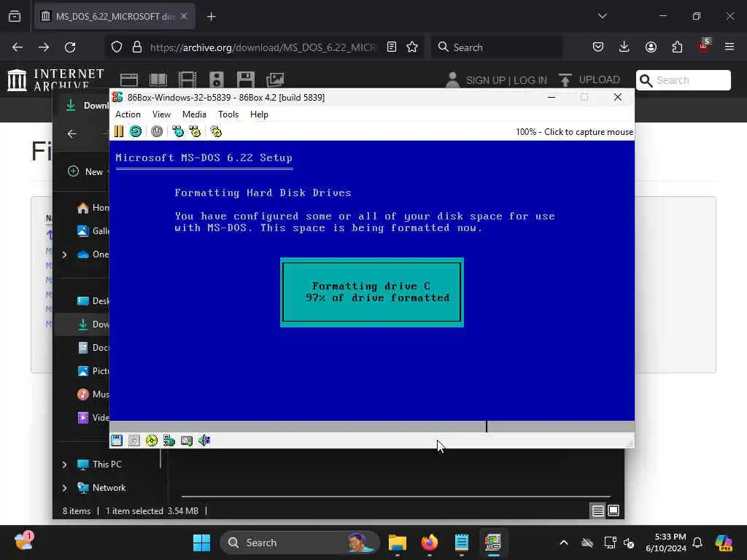Open the 86Box Media menu
Image resolution: width=747 pixels, height=560 pixels.
click(194, 114)
